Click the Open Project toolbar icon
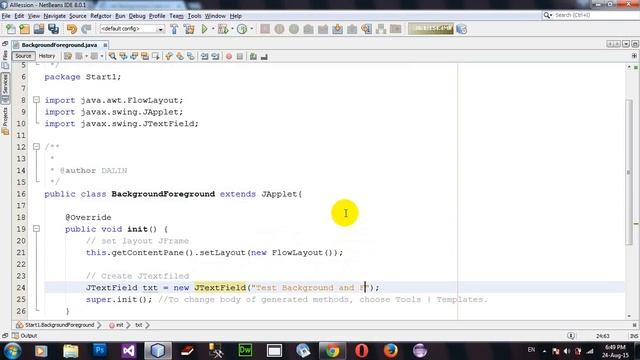Image resolution: width=640 pixels, height=360 pixels. pyautogui.click(x=39, y=29)
